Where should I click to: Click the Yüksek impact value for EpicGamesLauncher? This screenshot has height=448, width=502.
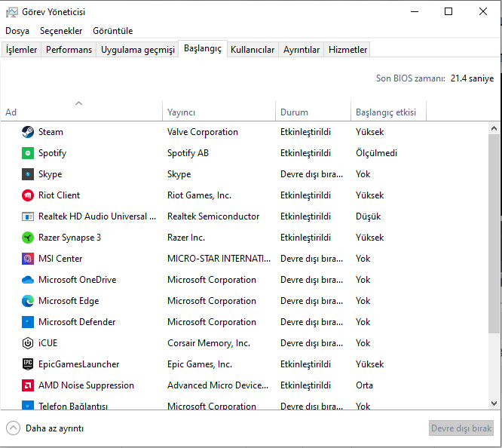click(x=370, y=364)
